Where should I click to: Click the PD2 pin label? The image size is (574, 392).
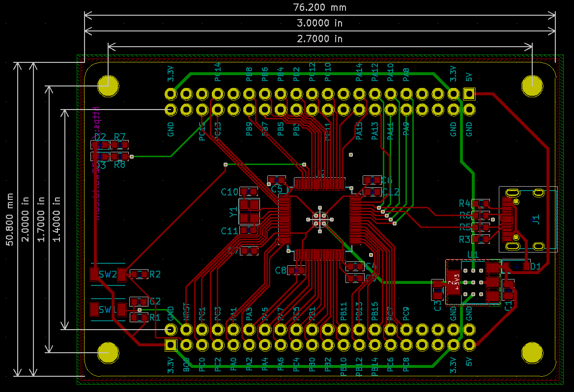tap(296, 74)
